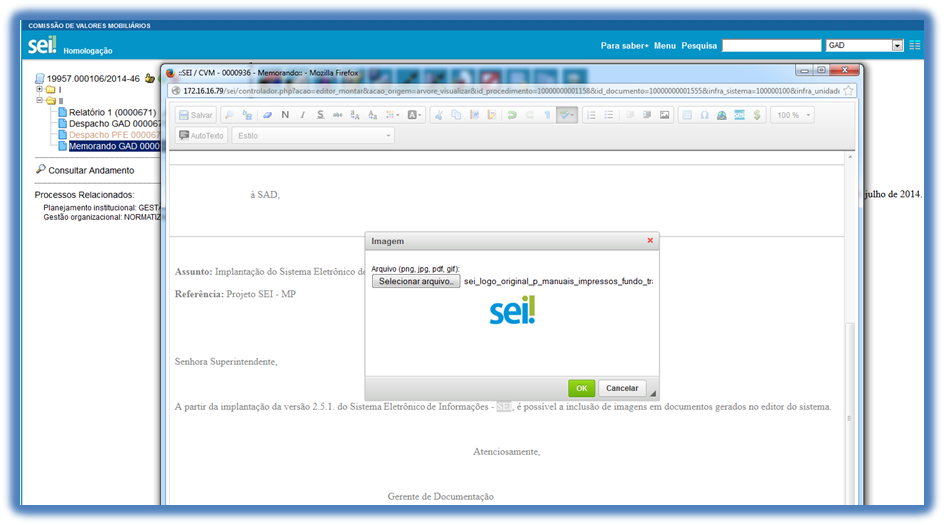Click the green dollar sign icon
Image resolution: width=944 pixels, height=525 pixels.
tap(757, 115)
